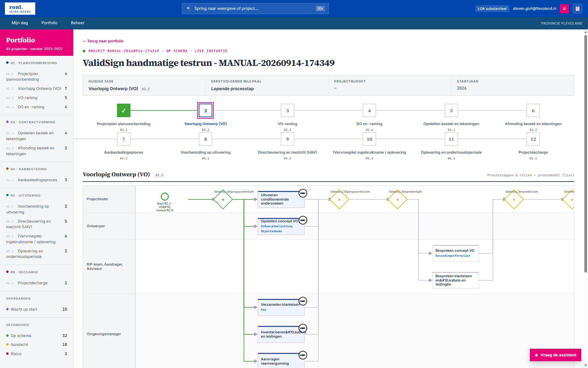
Task: Open the Bevindingenformulier document link
Action: 453,256
